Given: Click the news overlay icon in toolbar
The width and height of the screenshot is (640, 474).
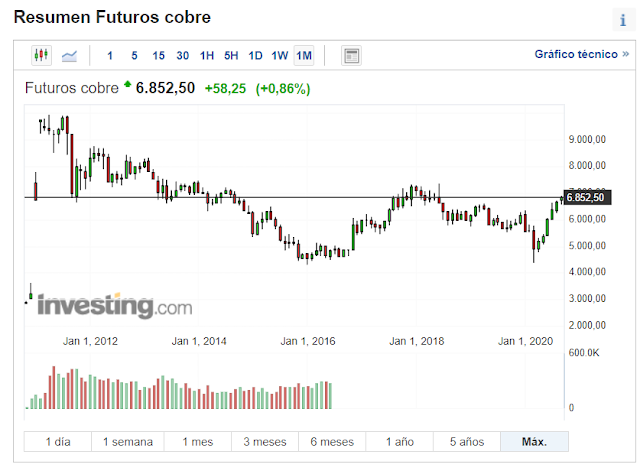Looking at the screenshot, I should [x=350, y=55].
